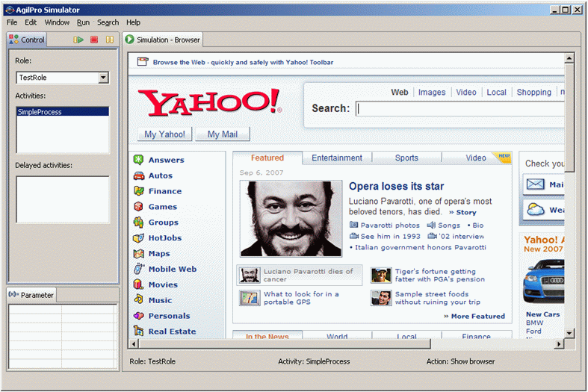The image size is (588, 392).
Task: Click the Italian government honors Pavarotti link
Action: 421,247
